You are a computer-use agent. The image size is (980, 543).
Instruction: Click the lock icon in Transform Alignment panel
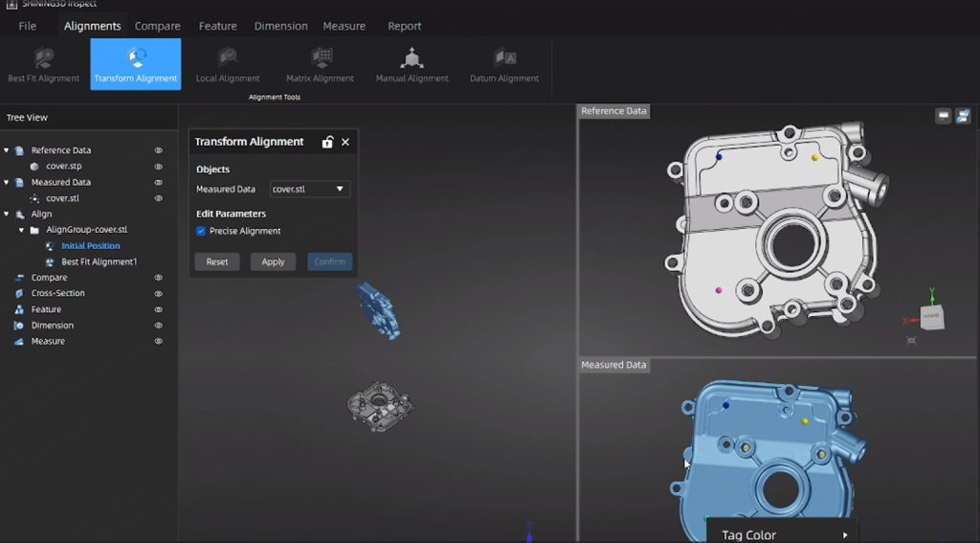click(x=327, y=142)
